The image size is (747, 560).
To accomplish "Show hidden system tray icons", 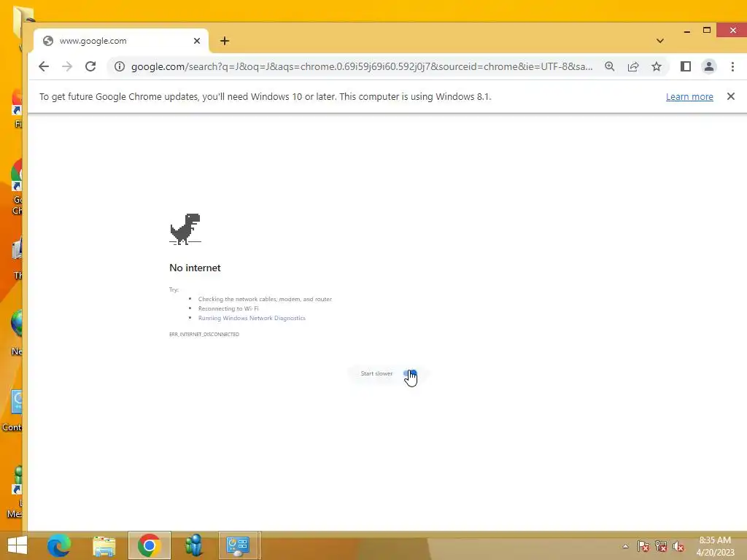I will point(625,546).
